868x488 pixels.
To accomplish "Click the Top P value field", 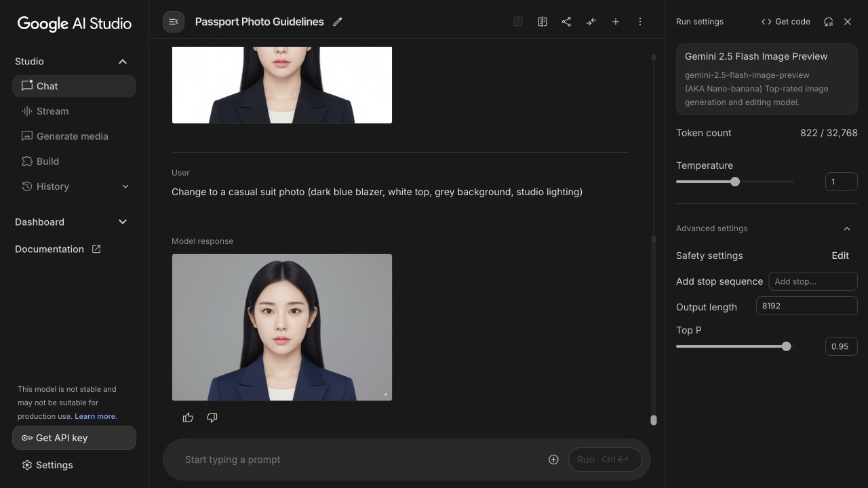I will point(842,346).
